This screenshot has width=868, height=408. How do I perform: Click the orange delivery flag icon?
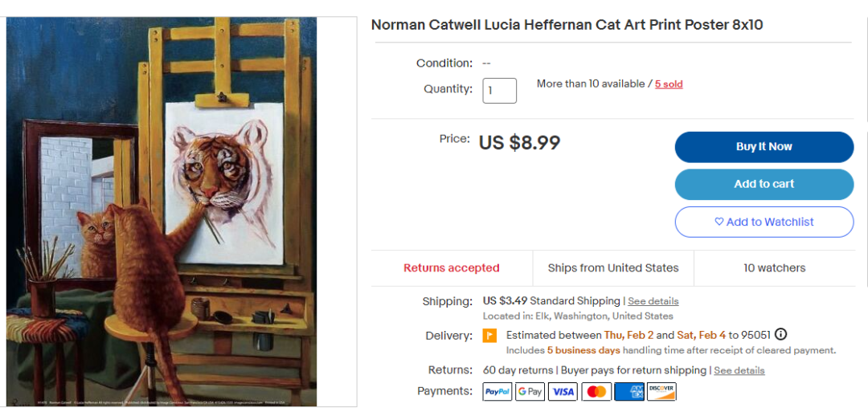[489, 336]
